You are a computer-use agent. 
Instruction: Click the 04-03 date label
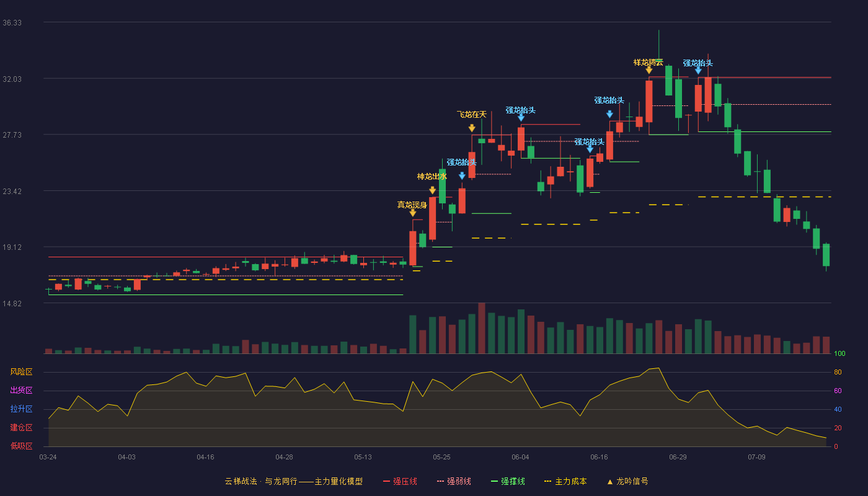pos(126,457)
